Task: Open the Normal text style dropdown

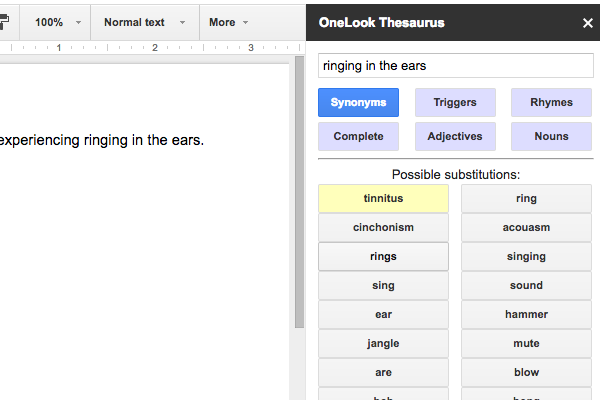Action: 145,23
